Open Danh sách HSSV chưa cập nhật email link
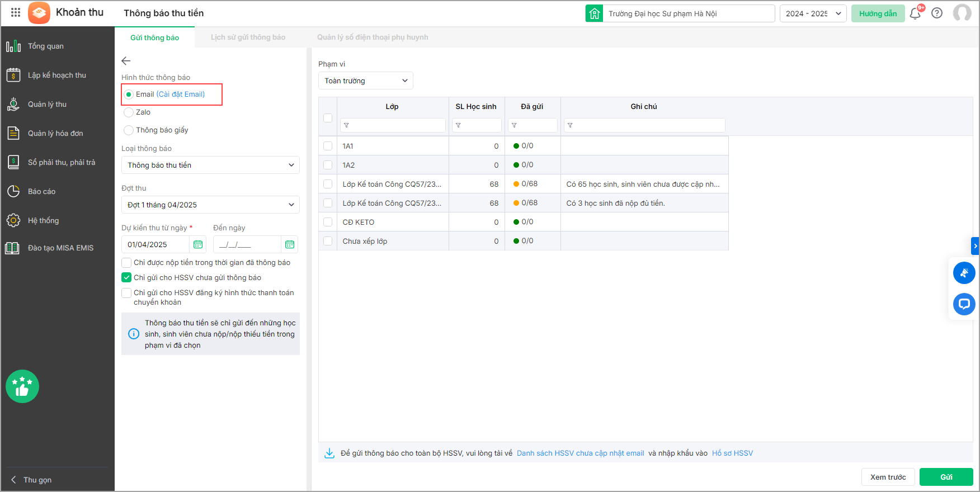Screen dimensions: 980x492 point(580,453)
